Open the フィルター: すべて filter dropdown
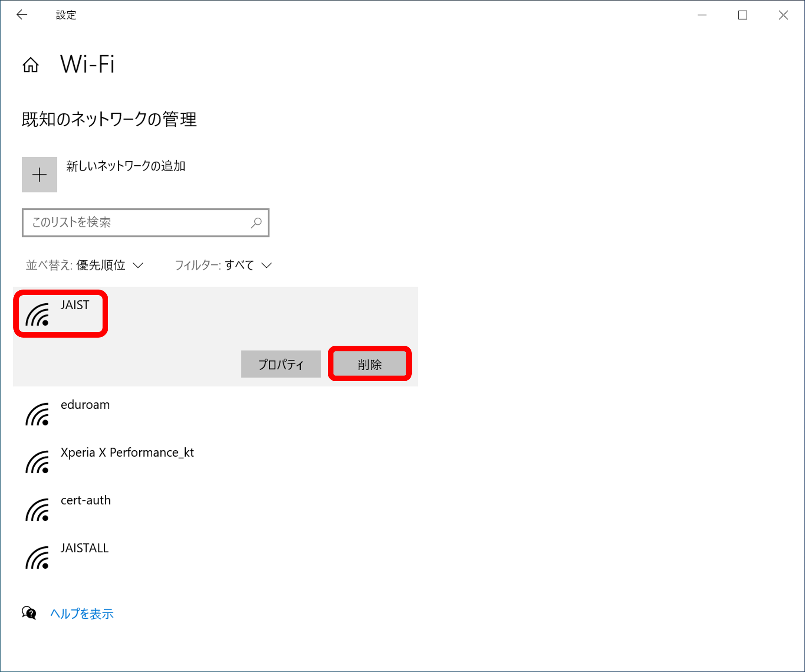 pos(223,265)
